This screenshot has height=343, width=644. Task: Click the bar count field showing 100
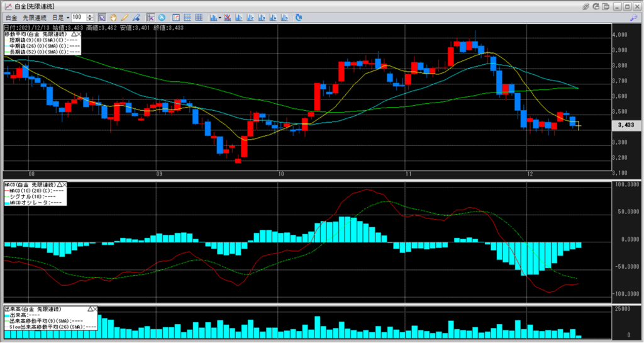click(79, 17)
